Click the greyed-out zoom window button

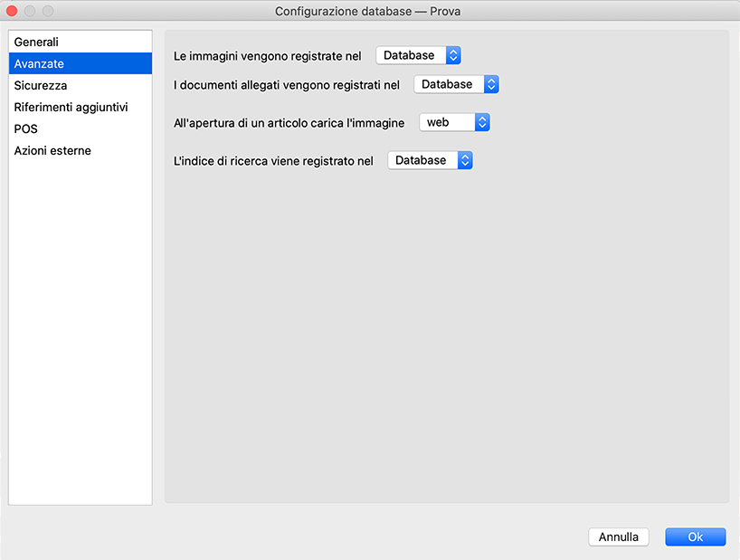pyautogui.click(x=48, y=12)
